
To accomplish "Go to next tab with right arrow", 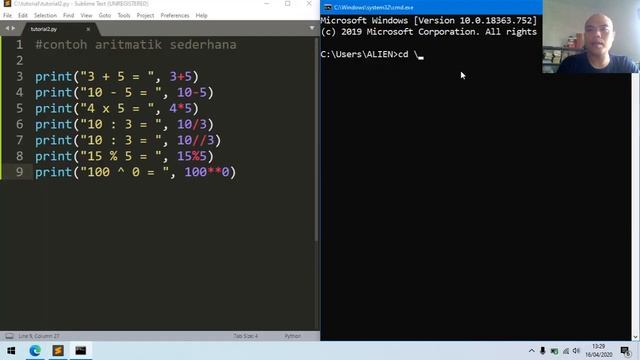I will (13, 29).
